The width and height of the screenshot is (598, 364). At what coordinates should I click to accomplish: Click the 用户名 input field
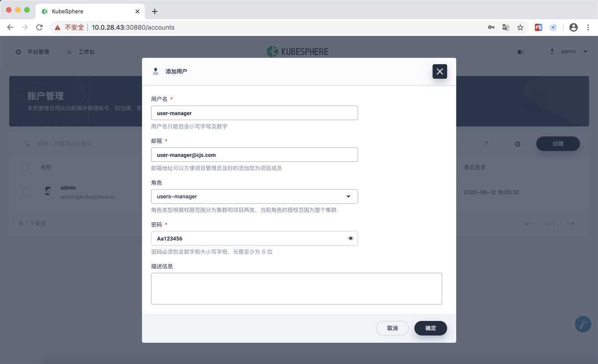pos(254,113)
